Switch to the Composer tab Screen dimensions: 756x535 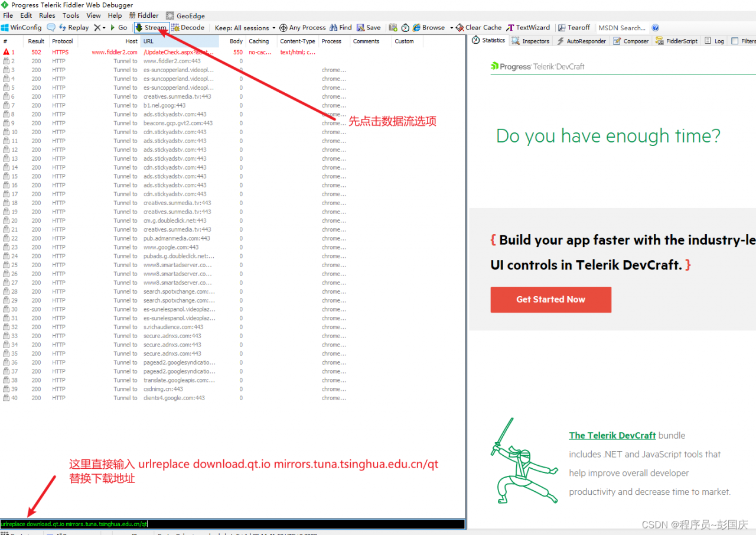pos(631,41)
